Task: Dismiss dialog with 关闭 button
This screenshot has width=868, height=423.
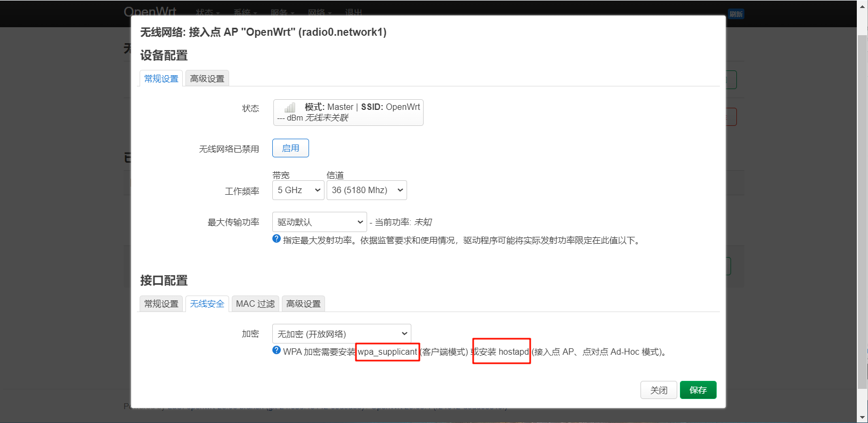Action: coord(659,390)
